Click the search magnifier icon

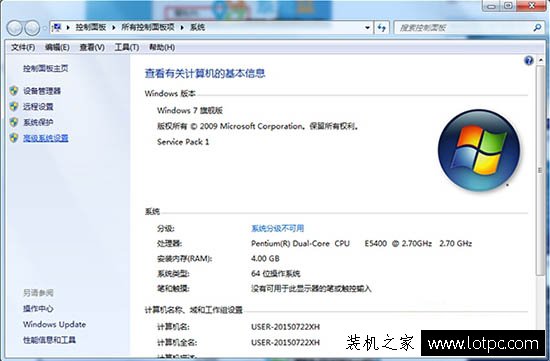537,28
